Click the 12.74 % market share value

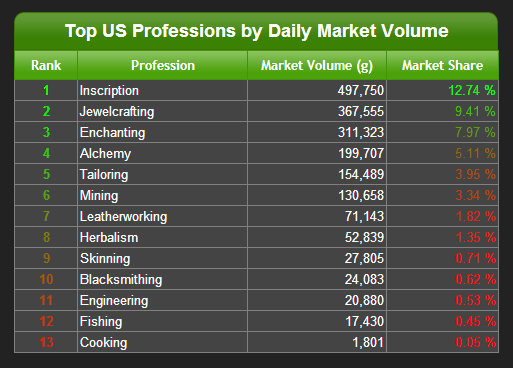(472, 90)
